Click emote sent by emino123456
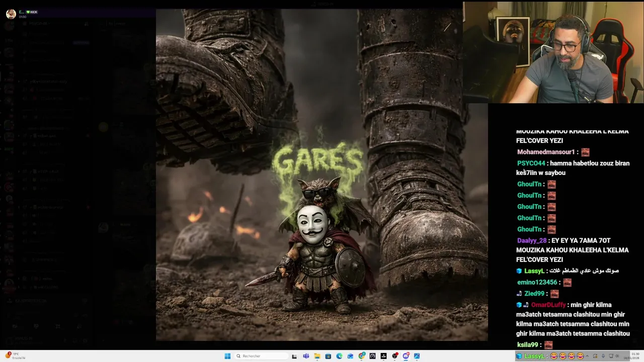644x362 pixels. pyautogui.click(x=568, y=283)
